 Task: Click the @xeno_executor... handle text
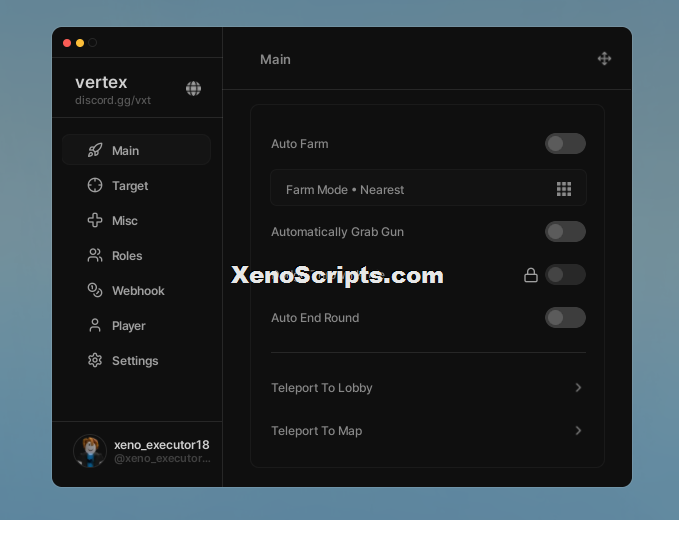tap(162, 459)
